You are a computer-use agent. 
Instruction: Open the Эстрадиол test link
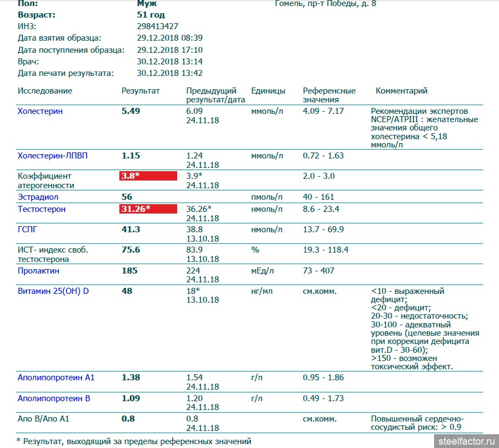click(38, 197)
